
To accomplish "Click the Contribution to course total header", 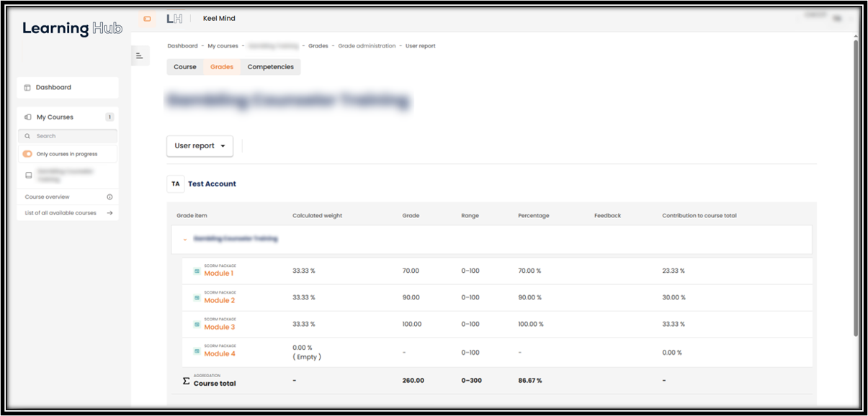I will (x=699, y=216).
